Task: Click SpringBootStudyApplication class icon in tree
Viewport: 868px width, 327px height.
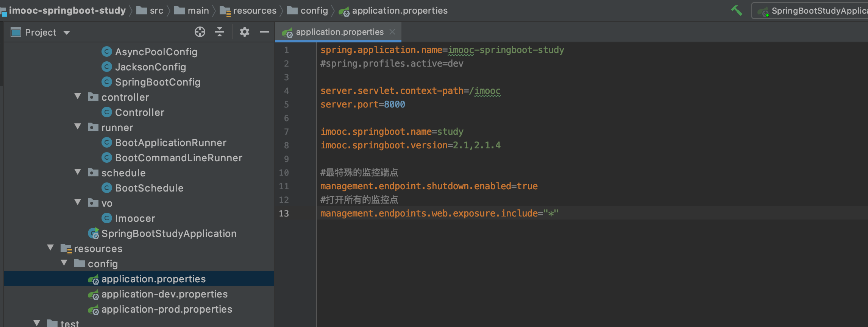Action: click(94, 234)
